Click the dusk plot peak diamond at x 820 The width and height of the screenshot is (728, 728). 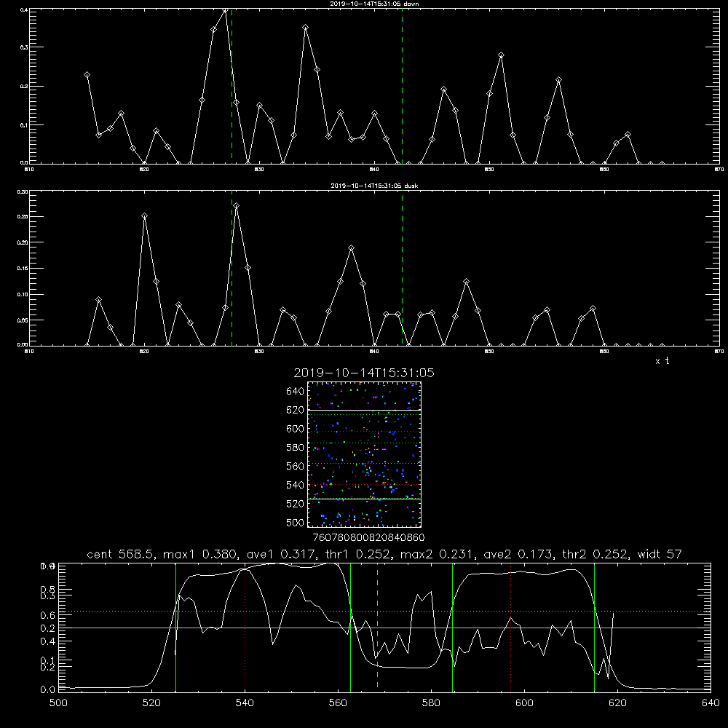click(144, 216)
